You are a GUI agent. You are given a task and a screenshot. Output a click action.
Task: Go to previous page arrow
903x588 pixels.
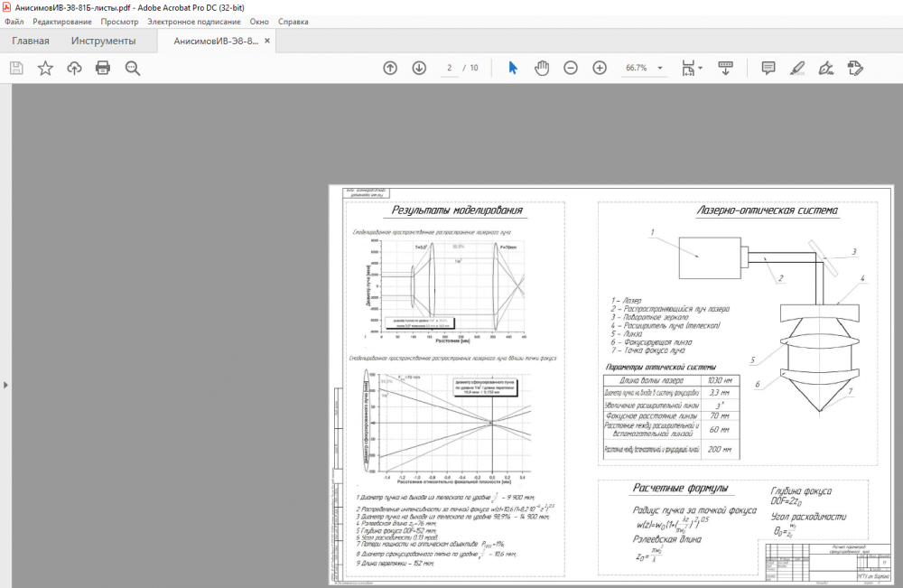(x=390, y=68)
